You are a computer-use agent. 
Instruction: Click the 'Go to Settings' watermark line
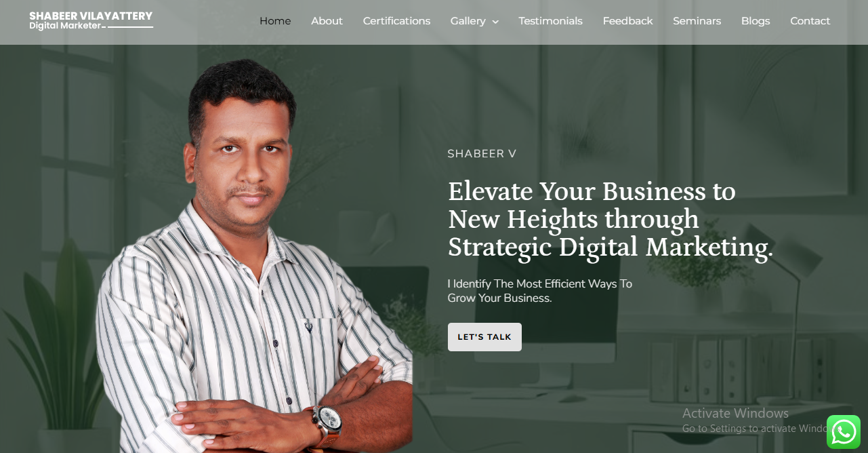[x=754, y=429]
